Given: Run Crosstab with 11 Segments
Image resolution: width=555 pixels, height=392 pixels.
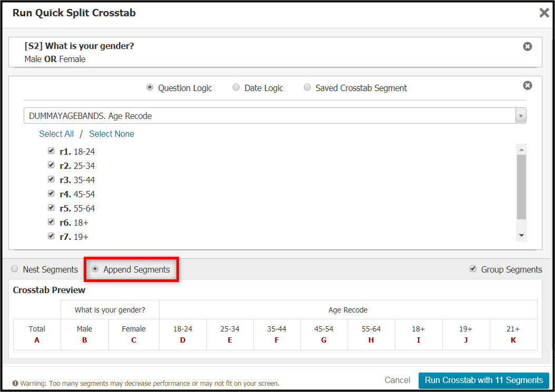Looking at the screenshot, I should click(484, 380).
